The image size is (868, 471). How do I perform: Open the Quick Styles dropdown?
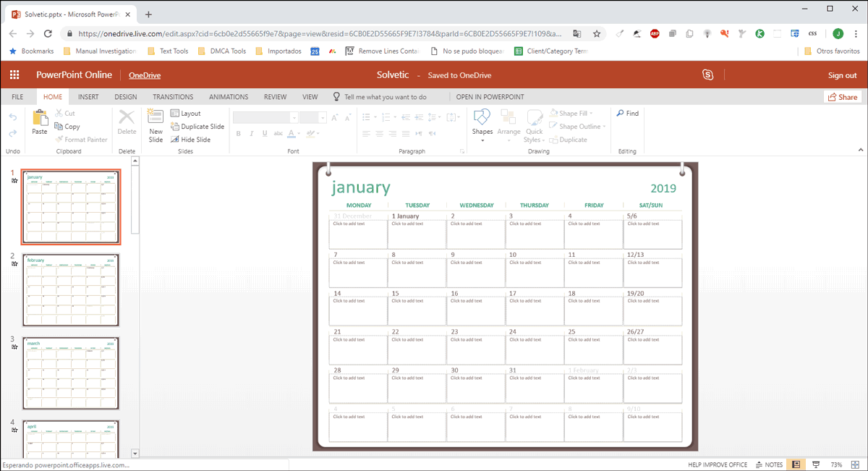tap(534, 130)
